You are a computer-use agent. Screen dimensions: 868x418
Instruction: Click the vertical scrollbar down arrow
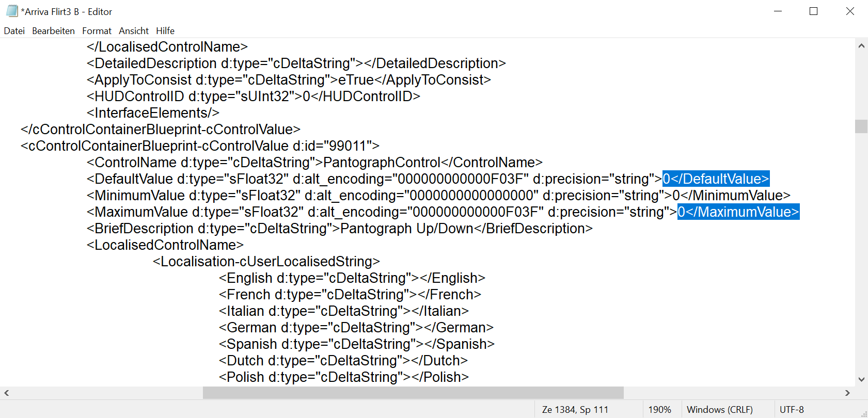[x=861, y=379]
